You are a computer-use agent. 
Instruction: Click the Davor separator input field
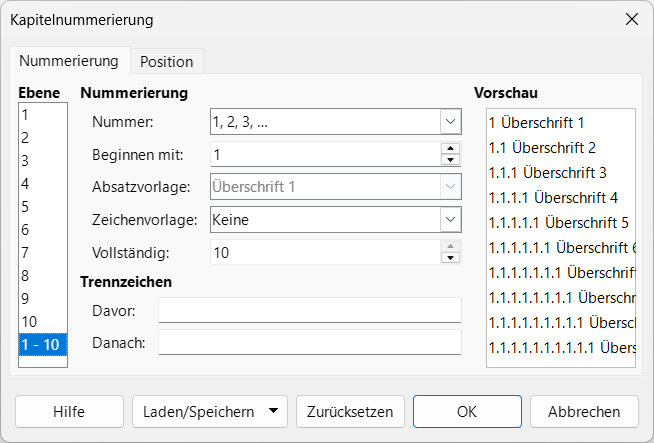coord(310,310)
